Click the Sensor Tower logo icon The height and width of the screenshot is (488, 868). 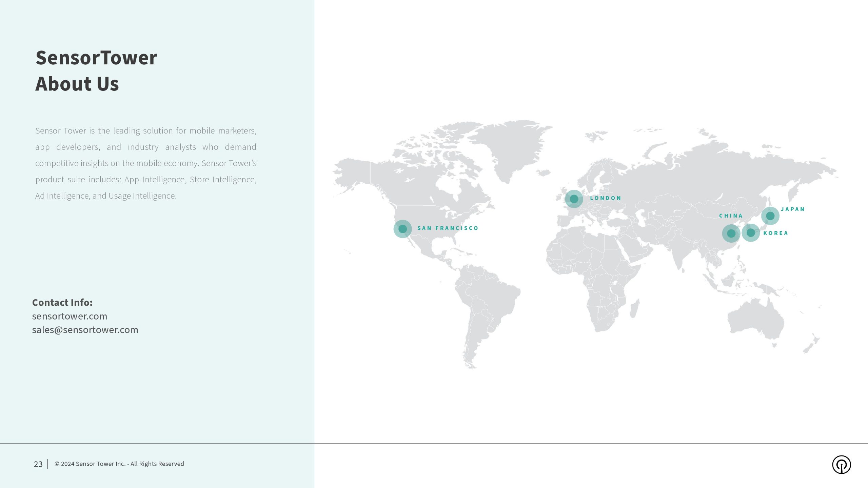(x=841, y=465)
